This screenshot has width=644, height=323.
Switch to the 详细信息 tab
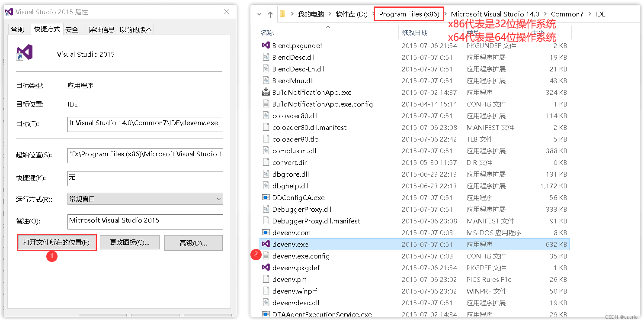click(102, 29)
